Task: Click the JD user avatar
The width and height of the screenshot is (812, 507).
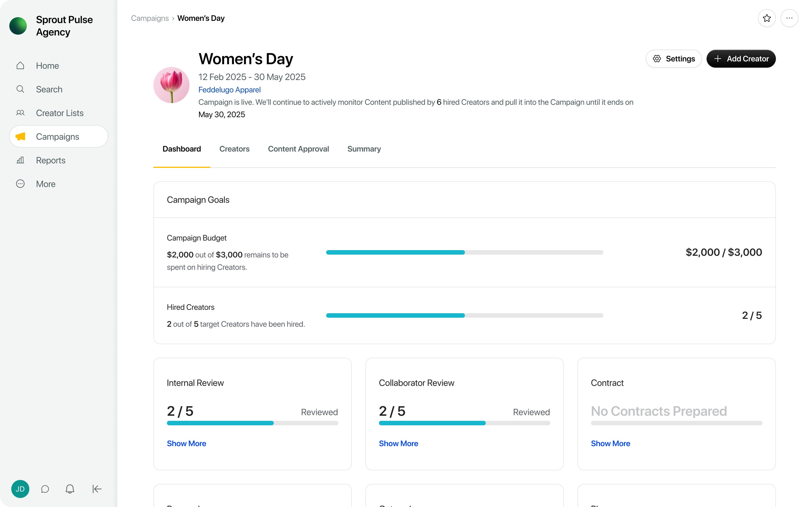Action: [20, 489]
